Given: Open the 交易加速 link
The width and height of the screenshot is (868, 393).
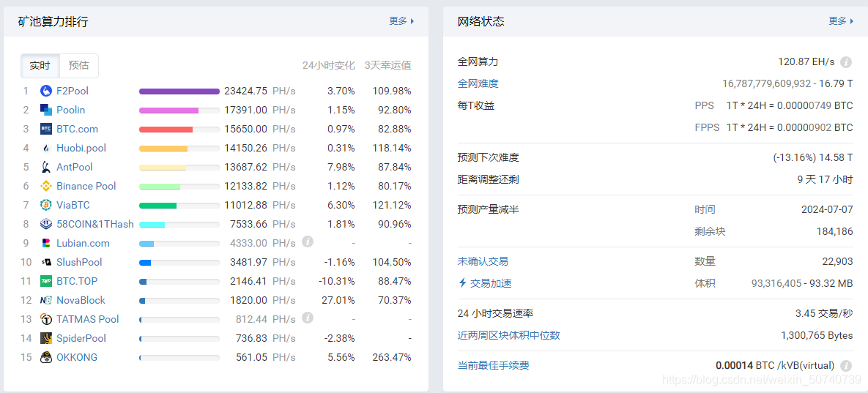Looking at the screenshot, I should click(491, 283).
